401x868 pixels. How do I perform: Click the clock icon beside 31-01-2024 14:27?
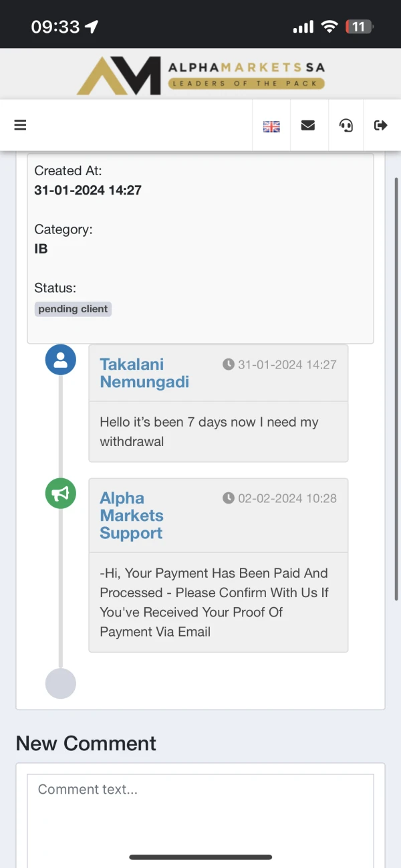point(229,364)
